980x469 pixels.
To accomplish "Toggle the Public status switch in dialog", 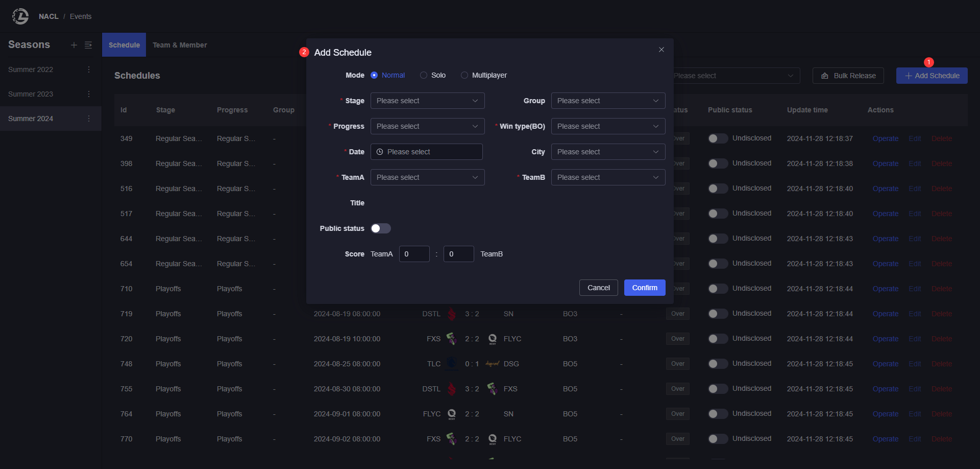I will point(380,228).
